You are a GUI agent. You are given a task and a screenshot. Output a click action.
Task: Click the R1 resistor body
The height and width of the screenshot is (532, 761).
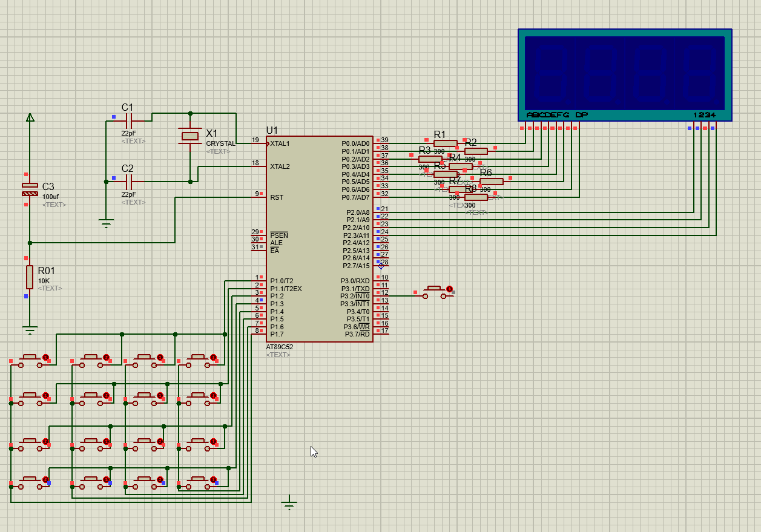coord(445,143)
